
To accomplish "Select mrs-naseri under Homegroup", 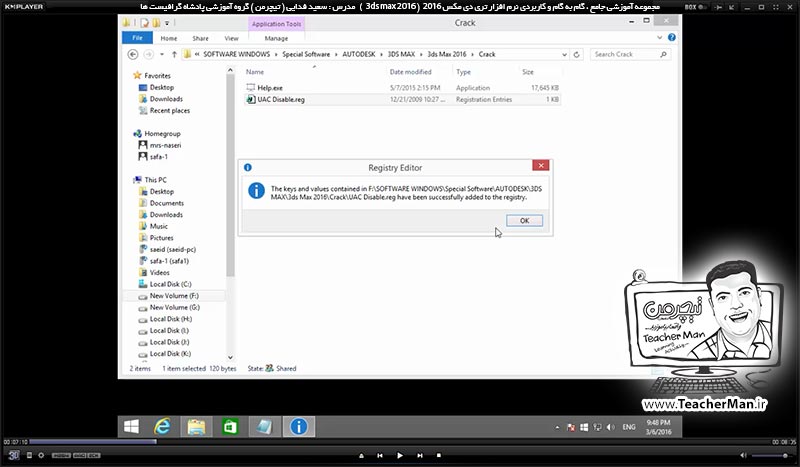I will (165, 145).
